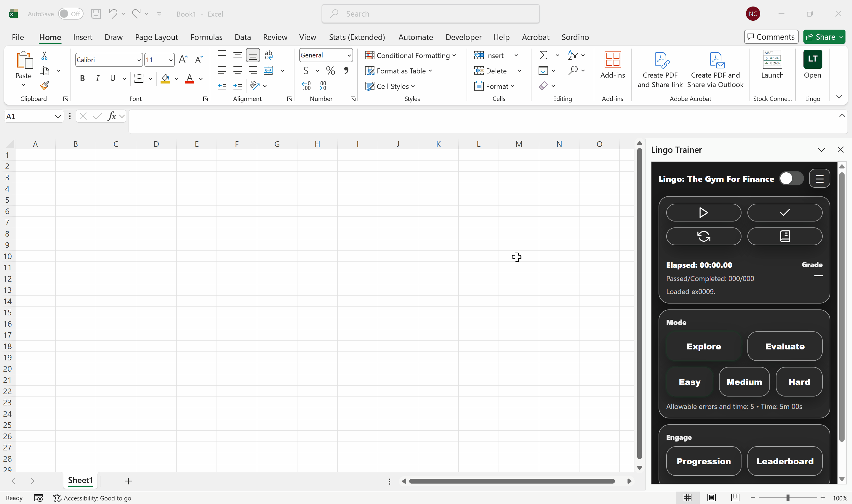Open Lingo Leaderboard
The image size is (852, 504).
pyautogui.click(x=785, y=461)
